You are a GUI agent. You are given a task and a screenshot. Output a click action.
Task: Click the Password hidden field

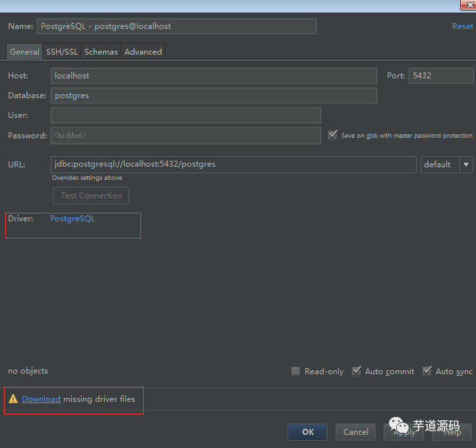pyautogui.click(x=186, y=136)
